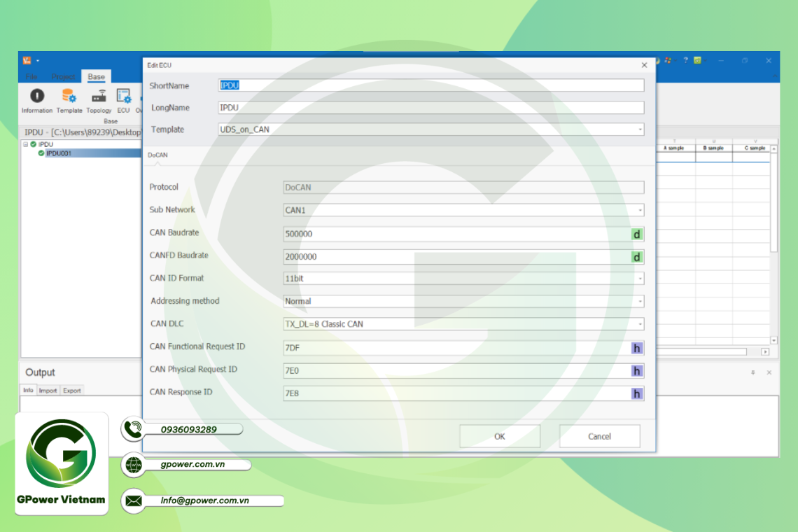Click the Information icon in ribbon
Viewport: 798px width, 532px height.
(36, 97)
